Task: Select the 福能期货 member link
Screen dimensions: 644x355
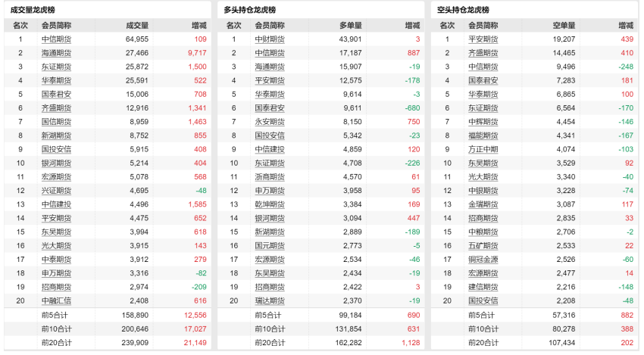Action: pos(483,135)
